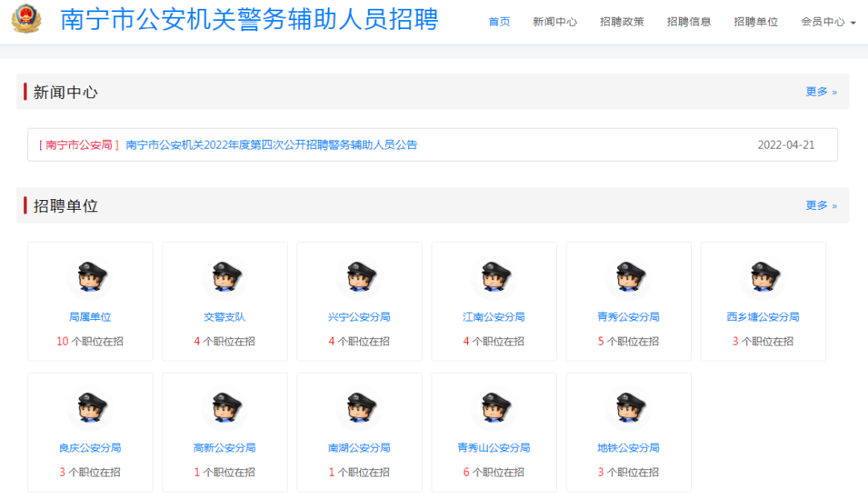Click the police avatar icon above 交警支队

coord(224,277)
